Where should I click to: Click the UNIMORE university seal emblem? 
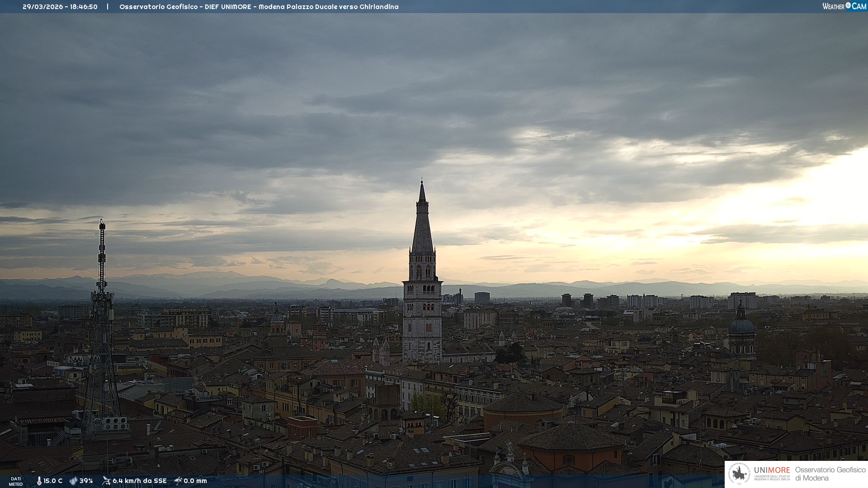point(739,474)
